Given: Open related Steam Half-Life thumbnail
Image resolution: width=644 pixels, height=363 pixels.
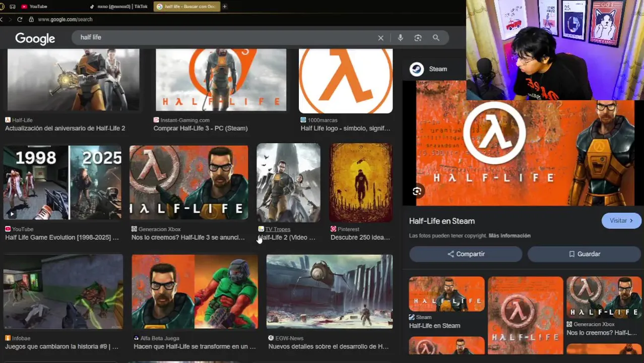Looking at the screenshot, I should pos(446,294).
